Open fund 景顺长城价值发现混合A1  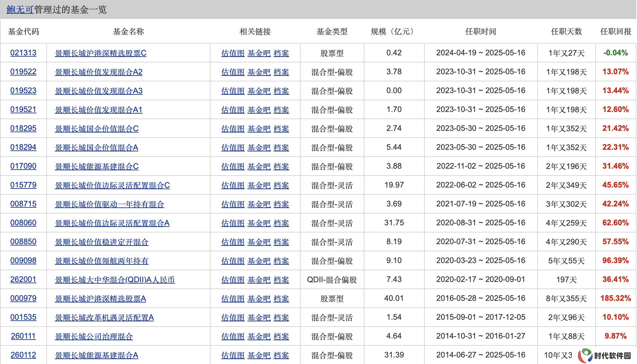point(99,110)
